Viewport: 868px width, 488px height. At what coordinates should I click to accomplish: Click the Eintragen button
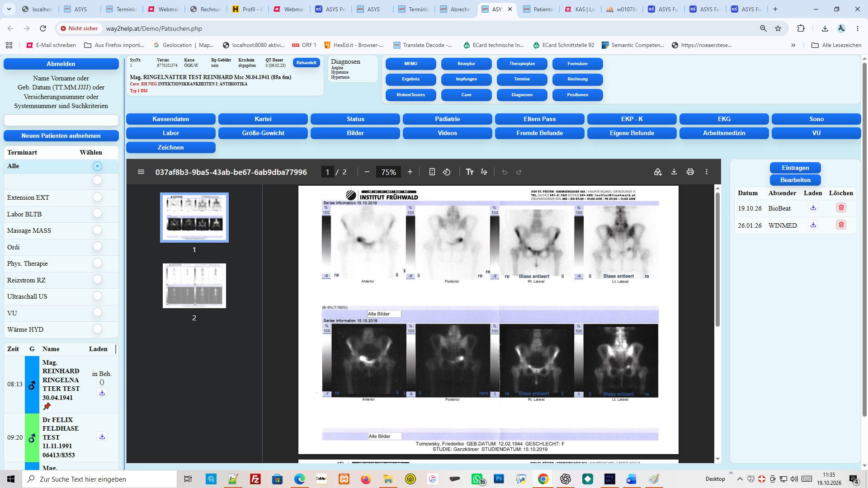795,168
